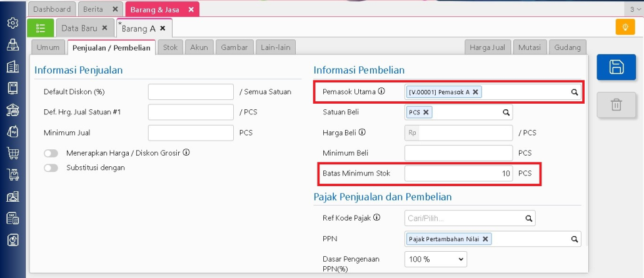Switch to the Stok tab
644x278 pixels.
coord(169,47)
